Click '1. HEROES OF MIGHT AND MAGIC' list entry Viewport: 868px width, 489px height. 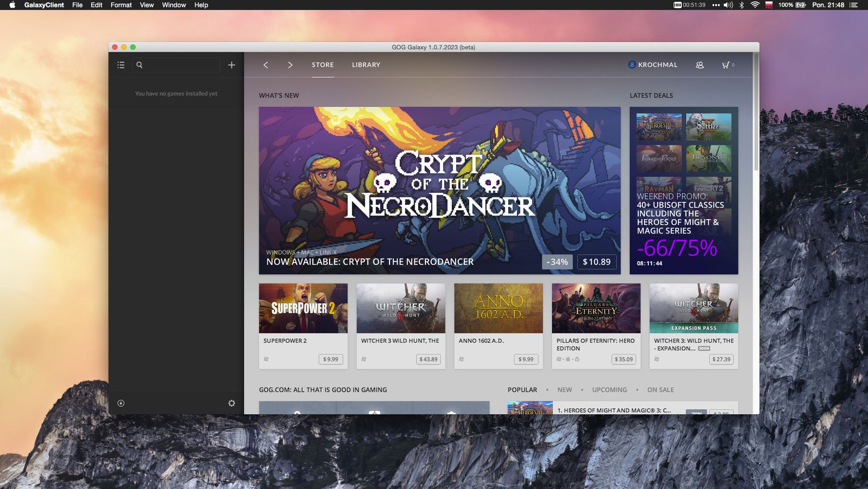click(x=614, y=410)
